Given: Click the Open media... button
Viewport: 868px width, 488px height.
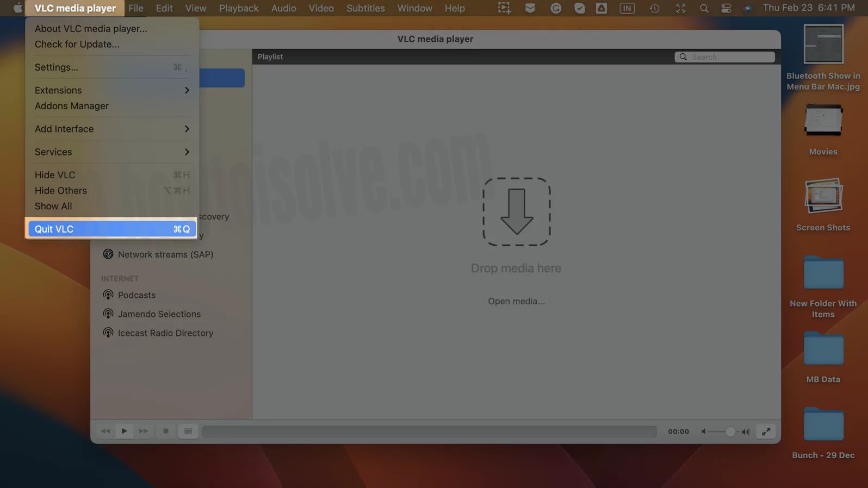Looking at the screenshot, I should tap(516, 301).
